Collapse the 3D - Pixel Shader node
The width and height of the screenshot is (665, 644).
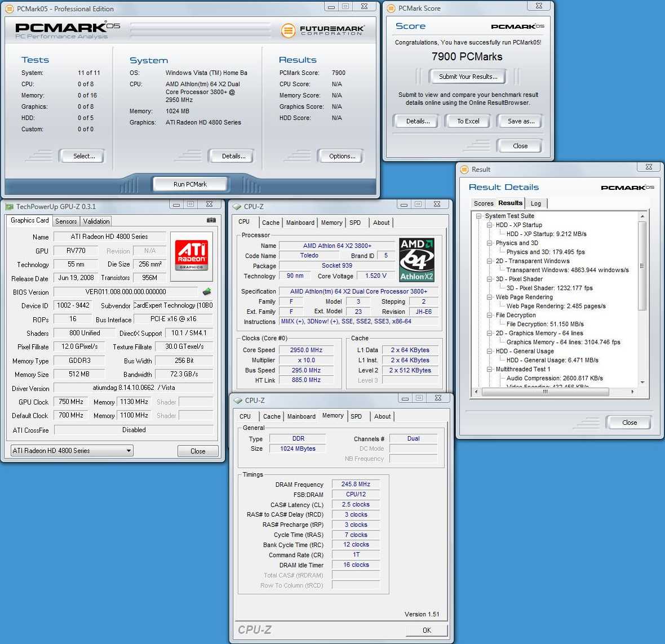[x=489, y=279]
